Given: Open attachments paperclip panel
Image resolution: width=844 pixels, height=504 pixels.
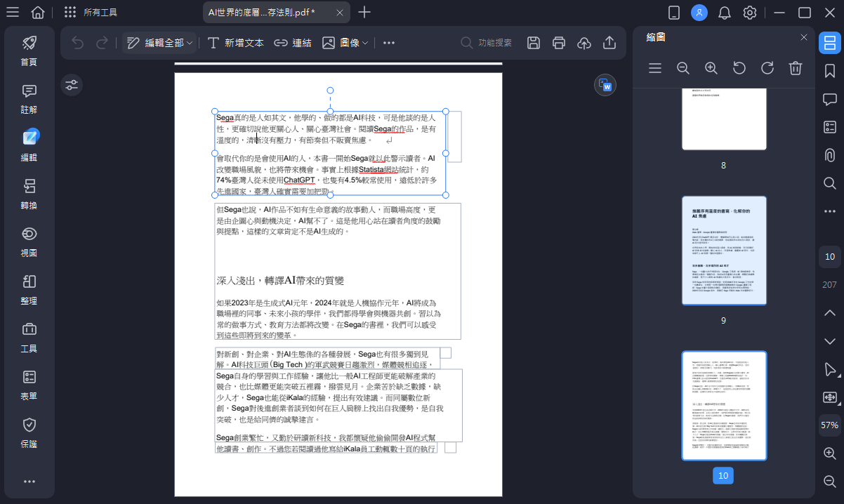Looking at the screenshot, I should (830, 155).
